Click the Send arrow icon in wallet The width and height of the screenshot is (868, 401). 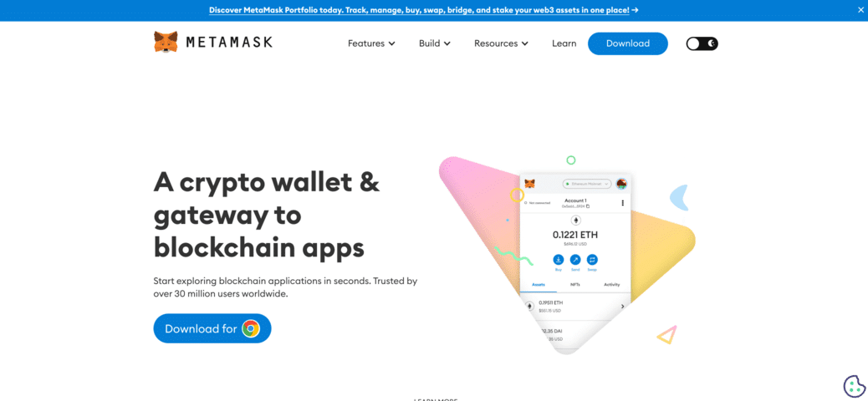coord(575,260)
